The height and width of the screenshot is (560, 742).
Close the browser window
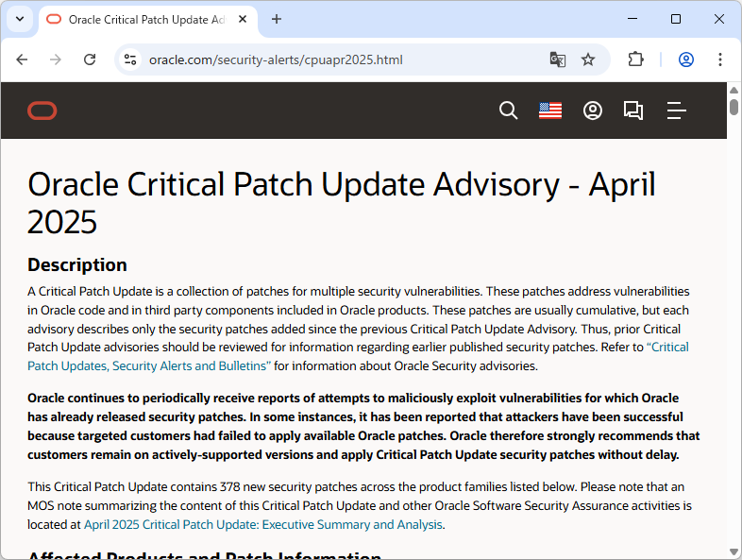718,19
